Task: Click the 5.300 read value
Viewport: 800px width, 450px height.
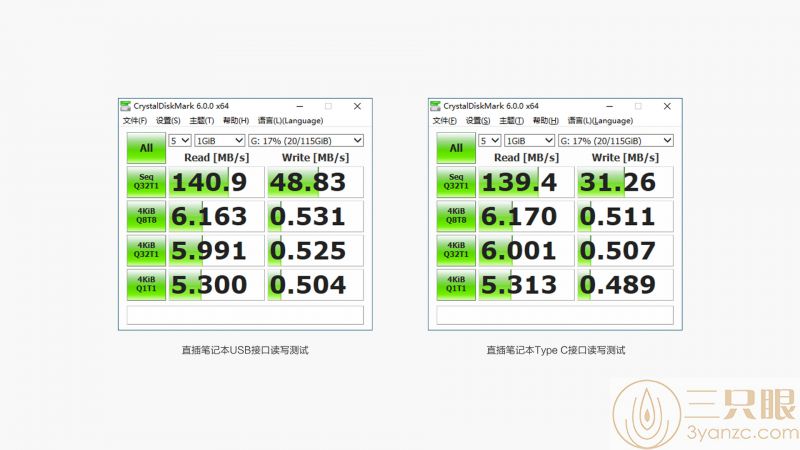Action: point(216,284)
